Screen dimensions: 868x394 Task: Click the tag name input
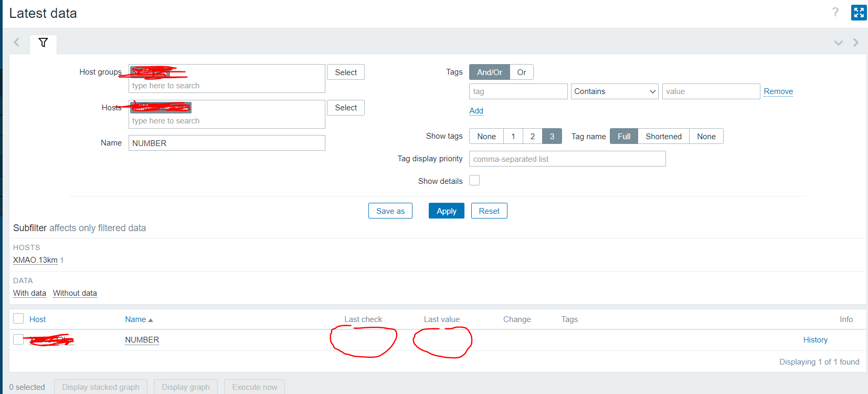click(518, 91)
